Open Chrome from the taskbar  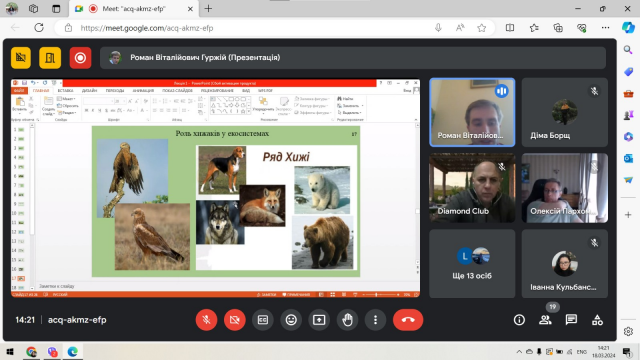pos(31,352)
